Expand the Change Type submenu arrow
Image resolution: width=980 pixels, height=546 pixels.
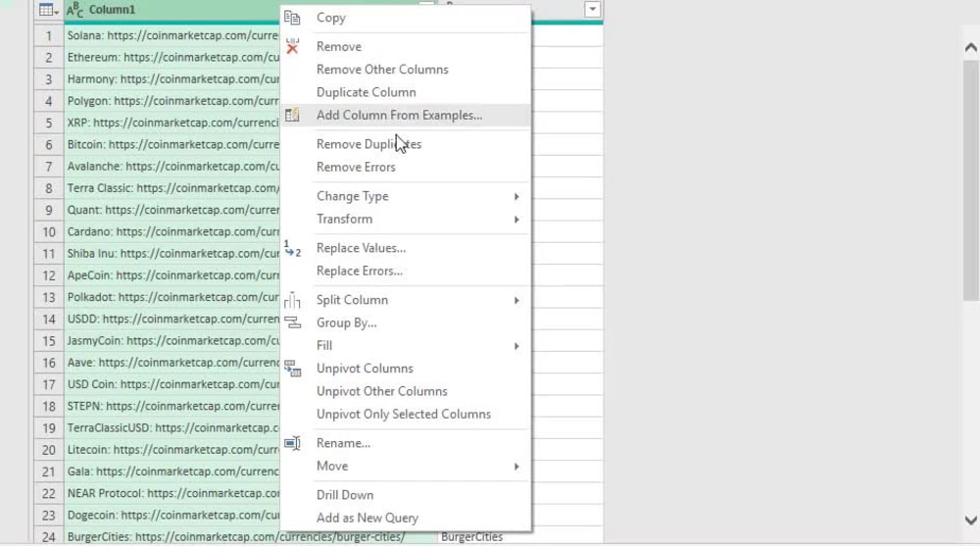point(516,196)
